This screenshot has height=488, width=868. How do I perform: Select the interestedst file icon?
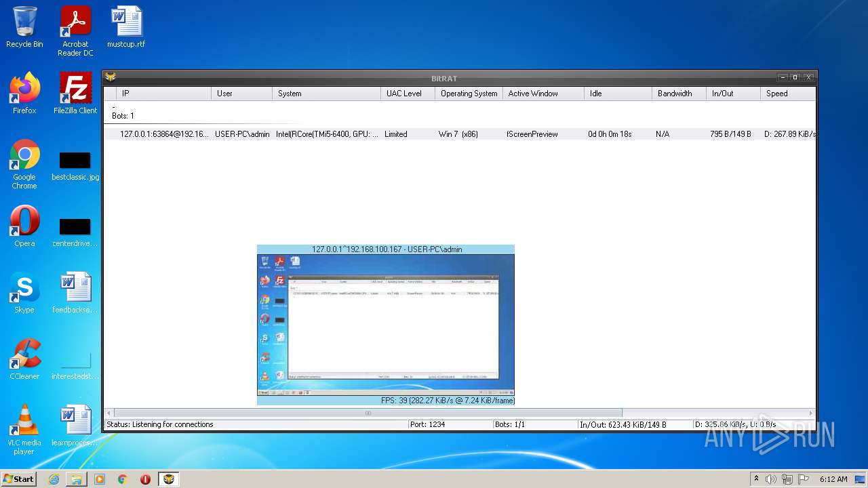[x=75, y=366]
